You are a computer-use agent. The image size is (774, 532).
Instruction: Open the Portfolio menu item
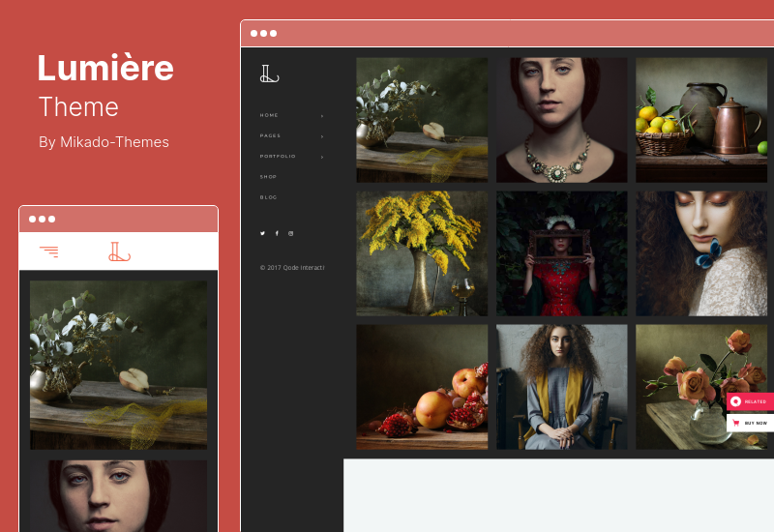tap(278, 156)
